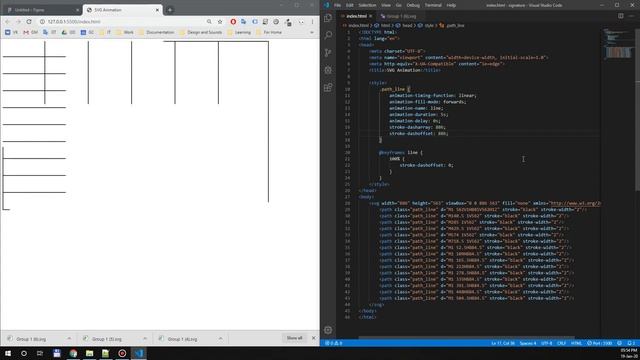Viewport: 640px width, 360px height.
Task: Open the Documentation bookmarks folder
Action: pyautogui.click(x=157, y=32)
